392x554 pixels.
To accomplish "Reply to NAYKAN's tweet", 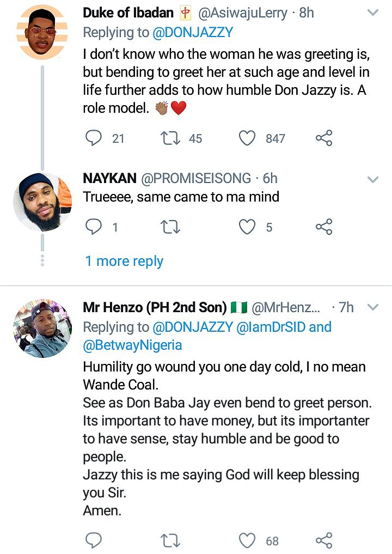I will 94,227.
